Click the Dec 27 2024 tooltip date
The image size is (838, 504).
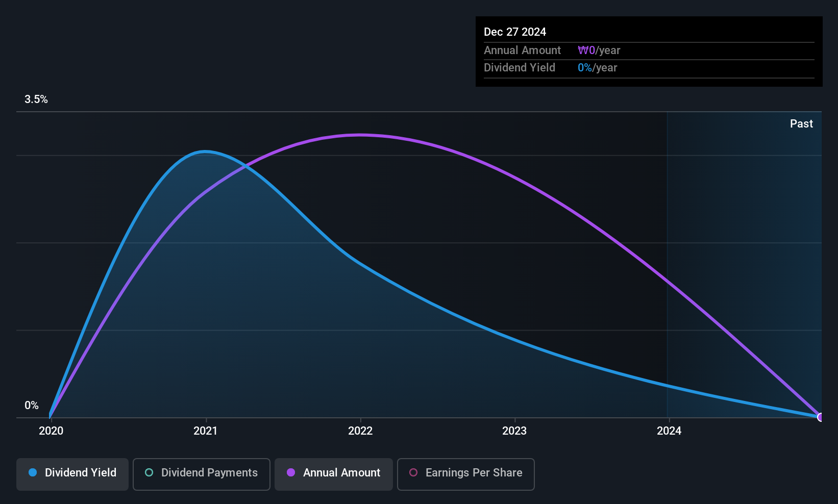point(515,32)
